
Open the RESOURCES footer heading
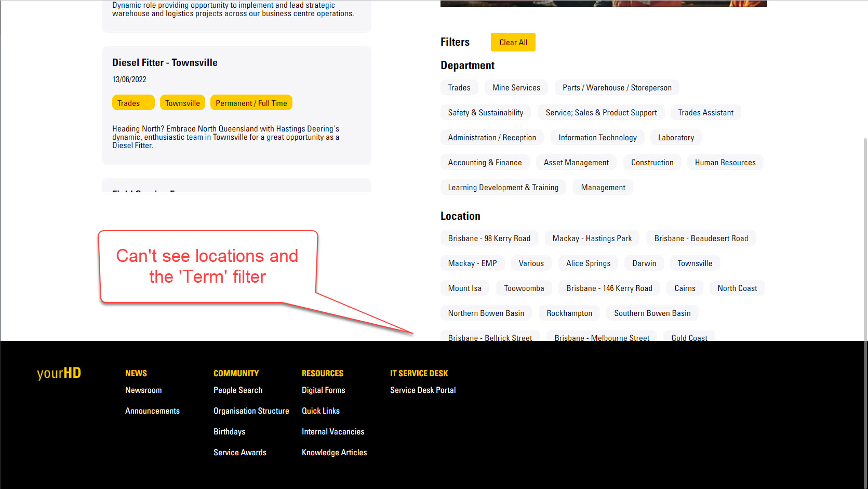click(x=323, y=374)
